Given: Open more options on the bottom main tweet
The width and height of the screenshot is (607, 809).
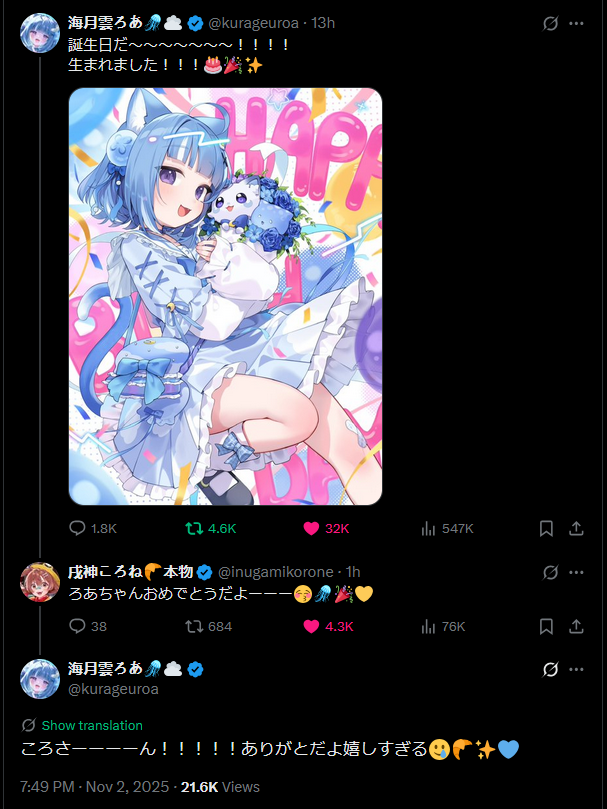Looking at the screenshot, I should (576, 670).
